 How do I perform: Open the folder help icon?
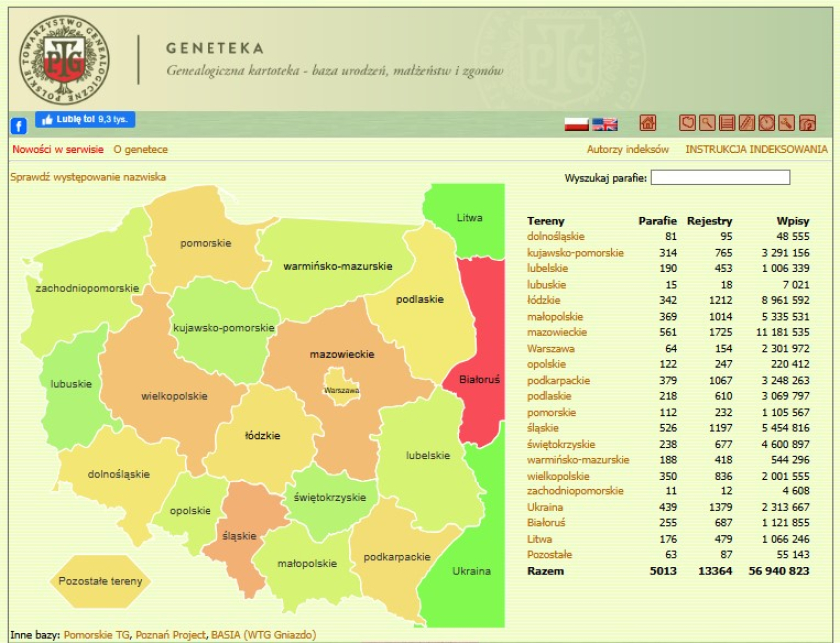807,123
